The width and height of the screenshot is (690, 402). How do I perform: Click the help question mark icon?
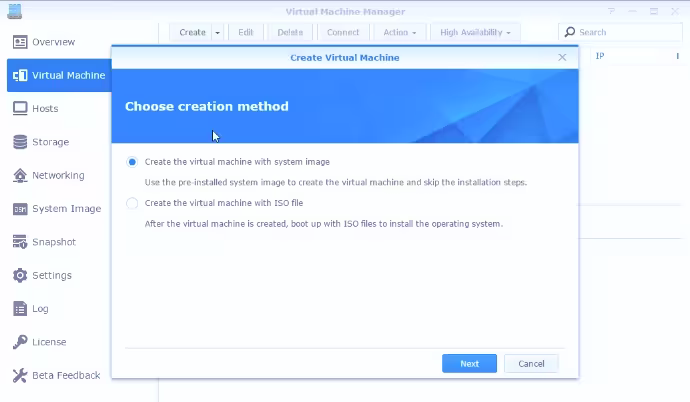611,11
